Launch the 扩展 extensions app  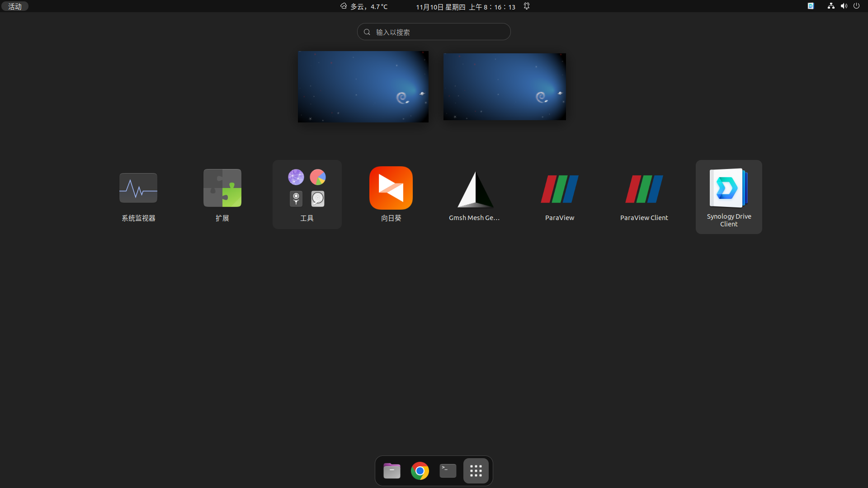(222, 188)
